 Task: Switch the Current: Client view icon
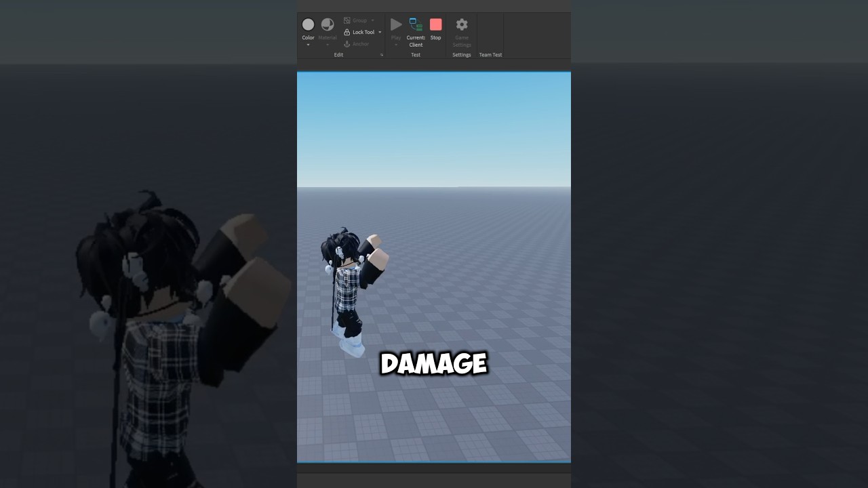[x=416, y=25]
